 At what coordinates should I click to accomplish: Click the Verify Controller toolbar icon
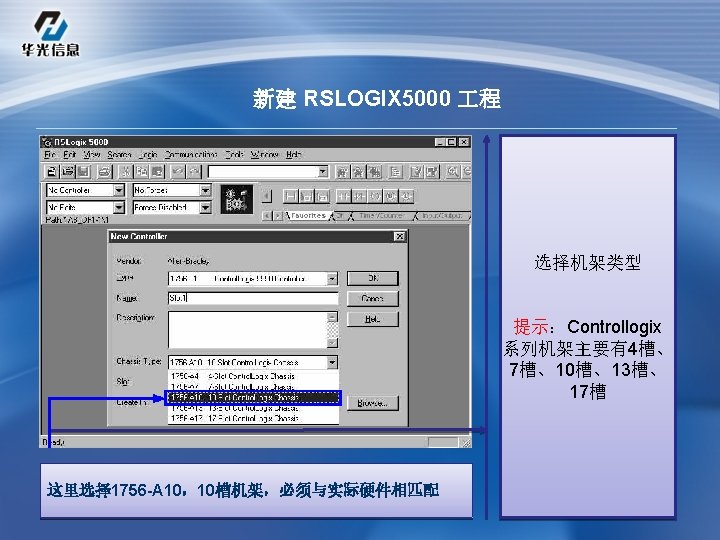pyautogui.click(x=432, y=172)
